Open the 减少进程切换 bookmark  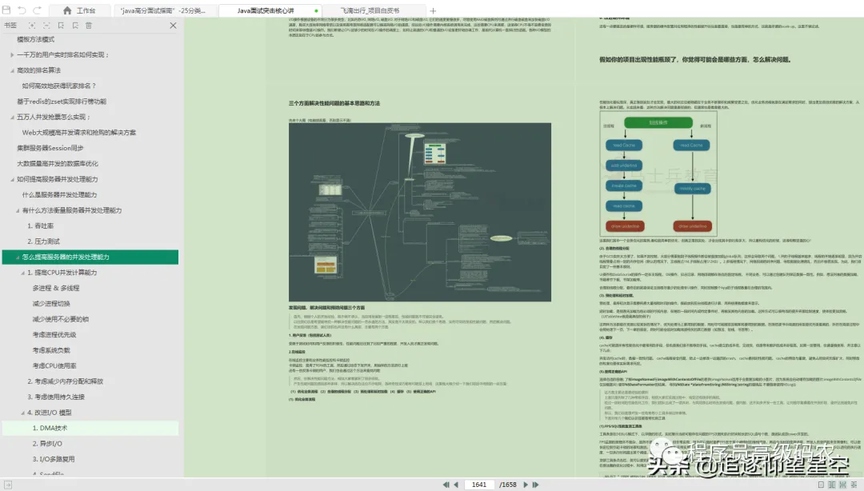pyautogui.click(x=51, y=304)
